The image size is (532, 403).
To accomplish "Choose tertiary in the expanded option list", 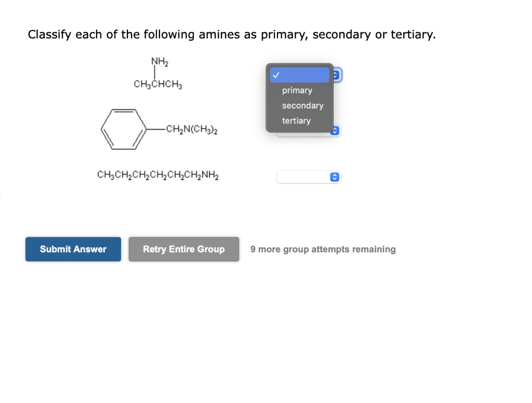I will click(x=297, y=120).
